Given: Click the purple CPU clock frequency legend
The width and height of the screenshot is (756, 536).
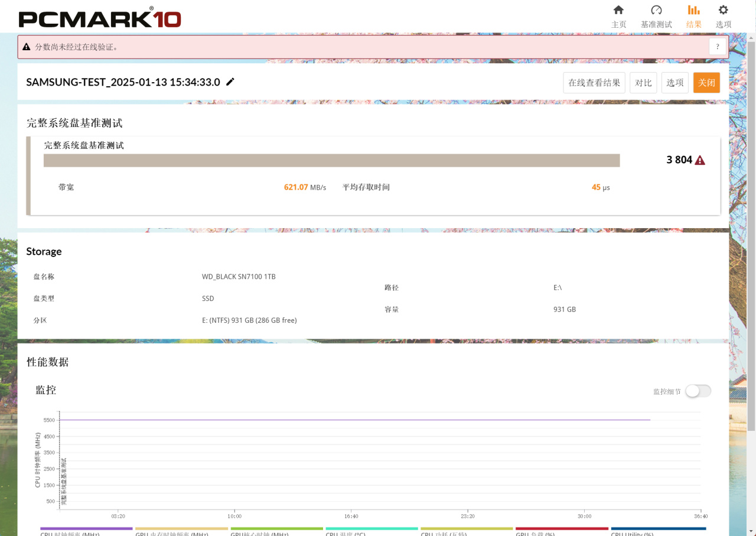Looking at the screenshot, I should tap(86, 531).
